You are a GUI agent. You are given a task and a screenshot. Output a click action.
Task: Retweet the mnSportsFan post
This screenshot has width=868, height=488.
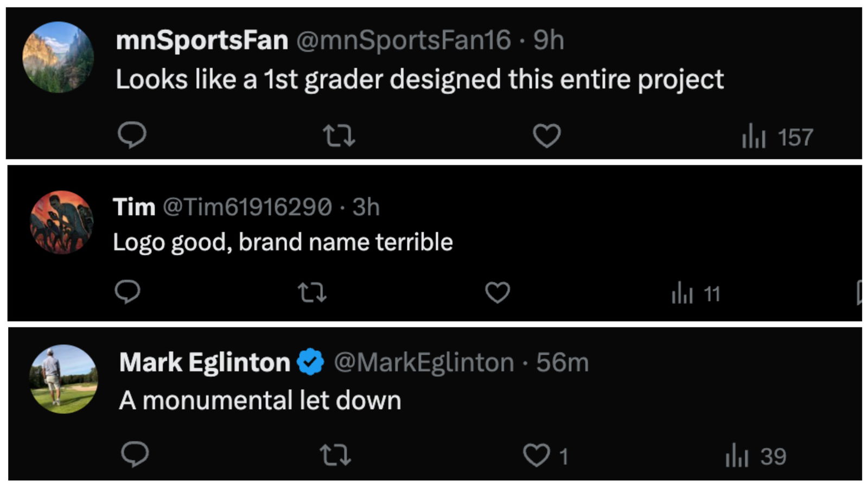[339, 136]
